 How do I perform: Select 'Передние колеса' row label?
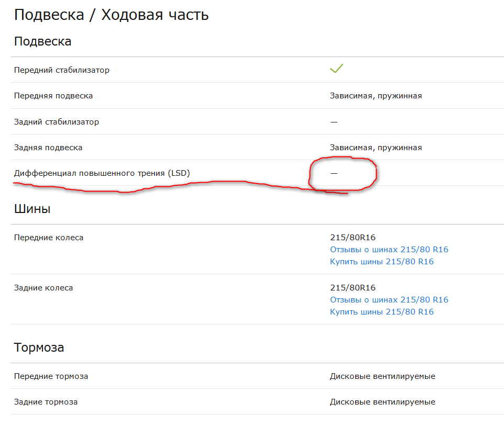(x=49, y=238)
